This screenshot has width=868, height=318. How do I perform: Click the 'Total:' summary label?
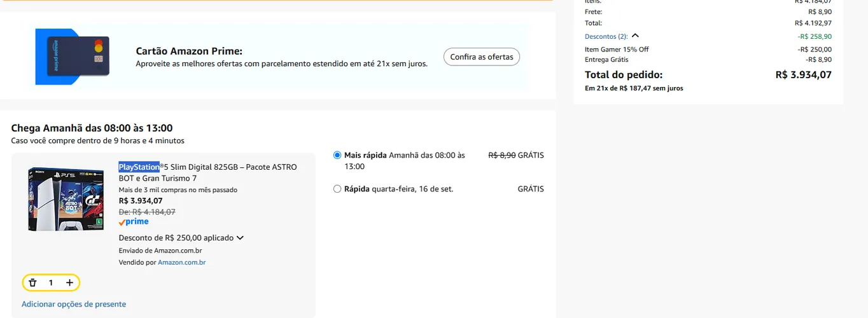point(593,23)
